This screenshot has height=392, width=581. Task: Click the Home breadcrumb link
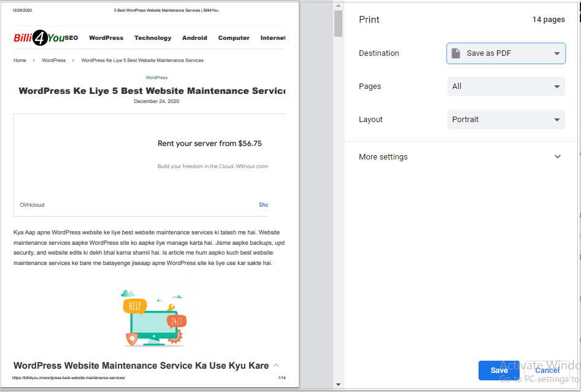point(20,60)
